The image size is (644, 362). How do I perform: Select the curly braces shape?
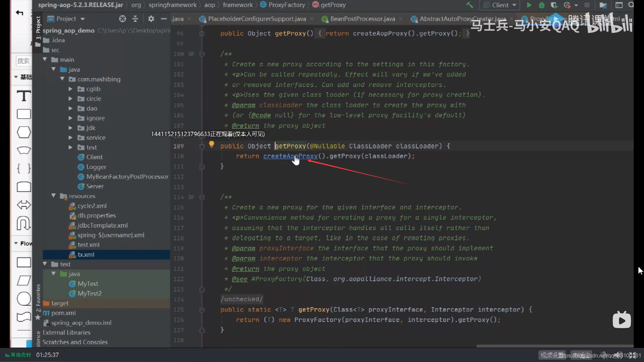coord(24,168)
